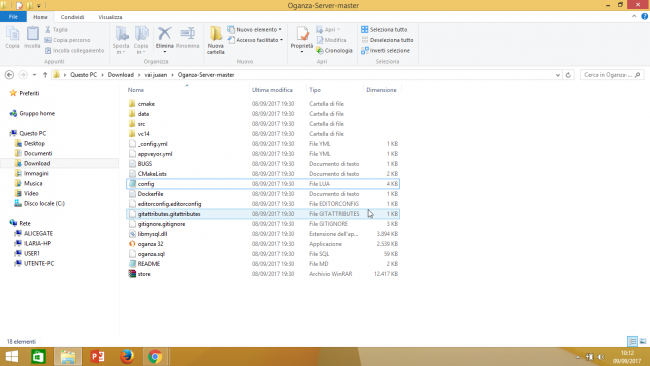Screen dimensions: 650x366
Task: Sort by the Dimensione column header
Action: click(381, 90)
